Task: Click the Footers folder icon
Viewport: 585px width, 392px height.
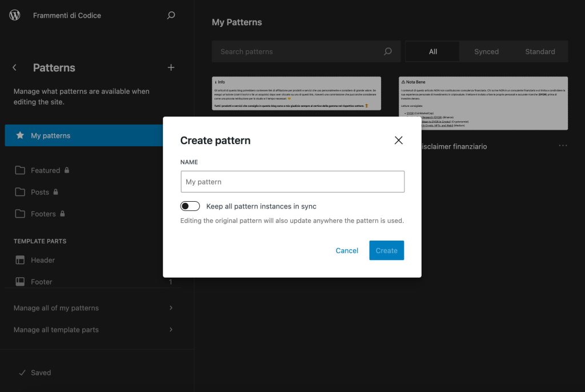Action: tap(21, 214)
